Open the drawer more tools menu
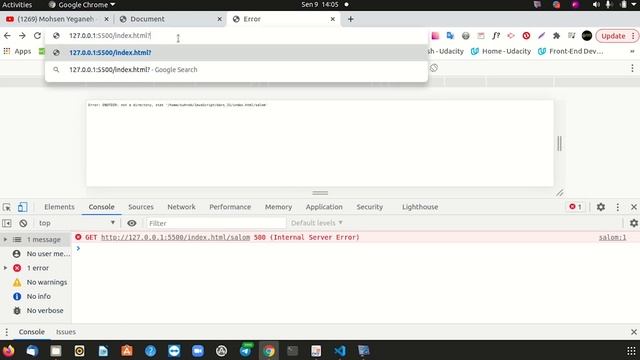Image resolution: width=640 pixels, height=360 pixels. (7, 332)
